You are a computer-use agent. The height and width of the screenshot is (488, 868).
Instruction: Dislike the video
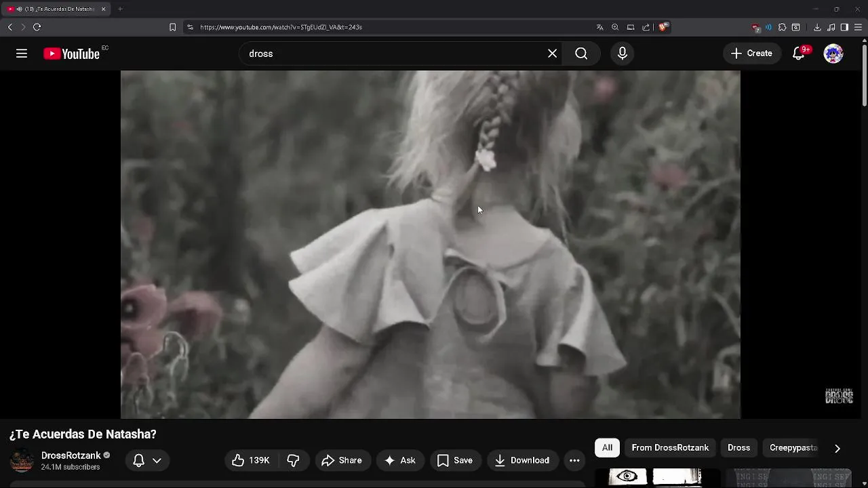293,460
